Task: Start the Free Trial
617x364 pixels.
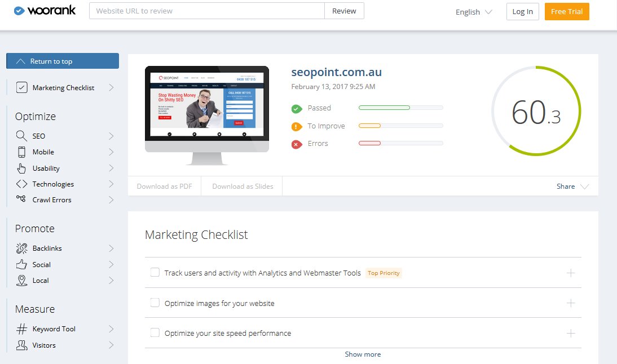Action: [x=567, y=11]
